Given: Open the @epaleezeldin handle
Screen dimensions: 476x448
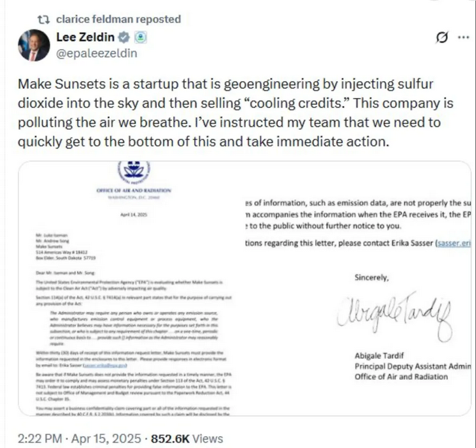Looking at the screenshot, I should point(97,53).
